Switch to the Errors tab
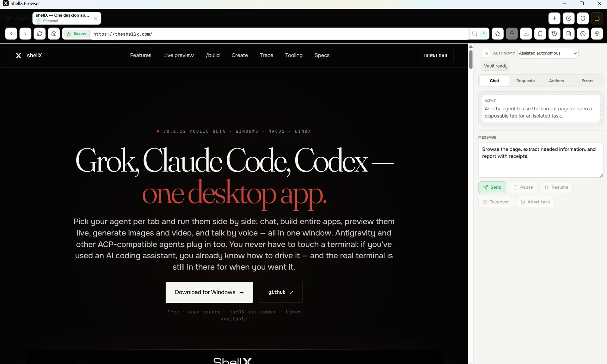This screenshot has height=364, width=607. pos(587,81)
